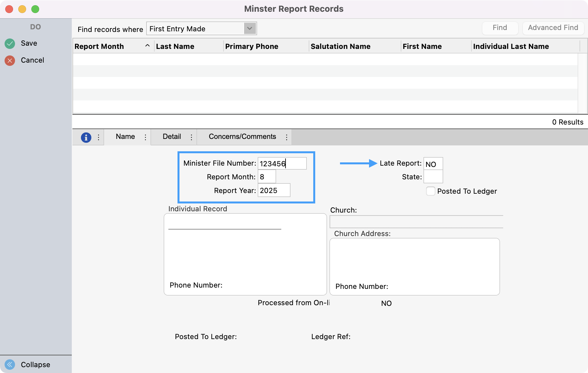Click the Collapse double-chevron icon

[10, 364]
